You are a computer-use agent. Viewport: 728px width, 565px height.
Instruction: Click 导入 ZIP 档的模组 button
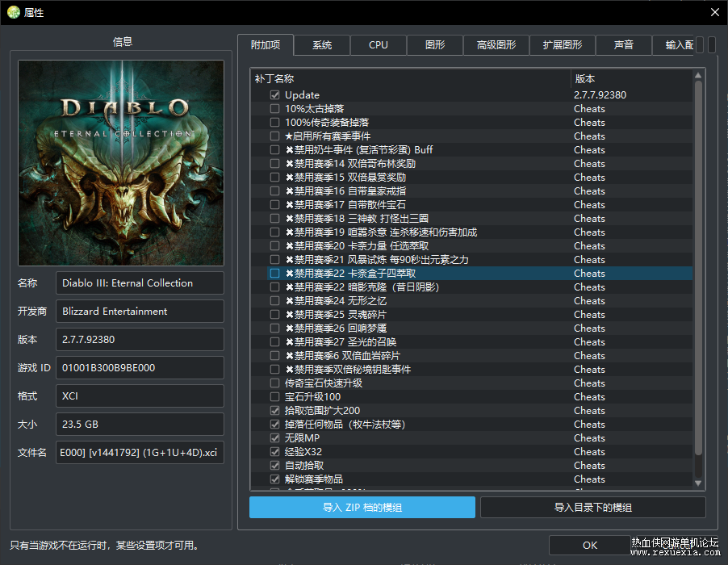click(x=362, y=507)
